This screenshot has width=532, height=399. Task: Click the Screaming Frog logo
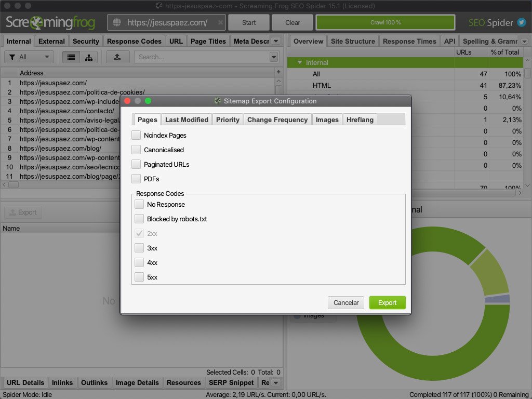50,22
